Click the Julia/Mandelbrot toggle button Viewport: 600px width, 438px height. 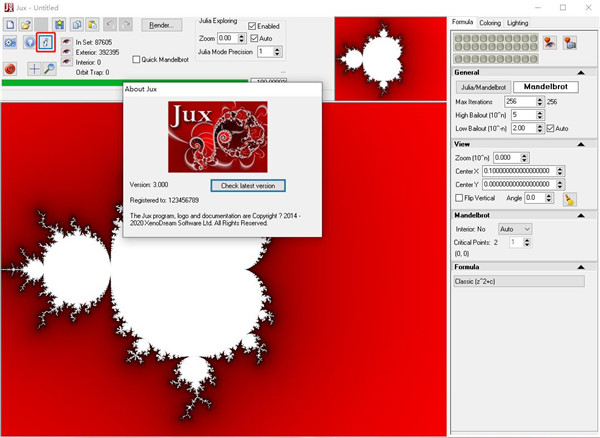pos(483,87)
